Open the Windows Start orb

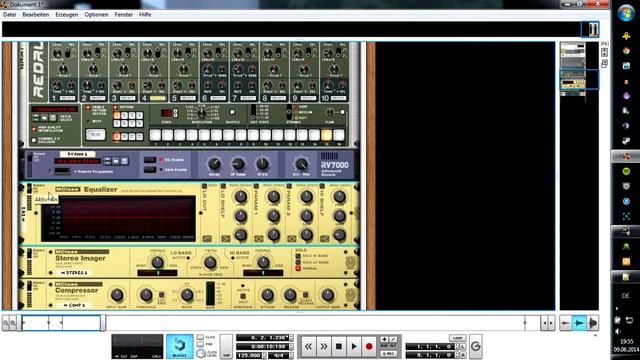pyautogui.click(x=625, y=13)
